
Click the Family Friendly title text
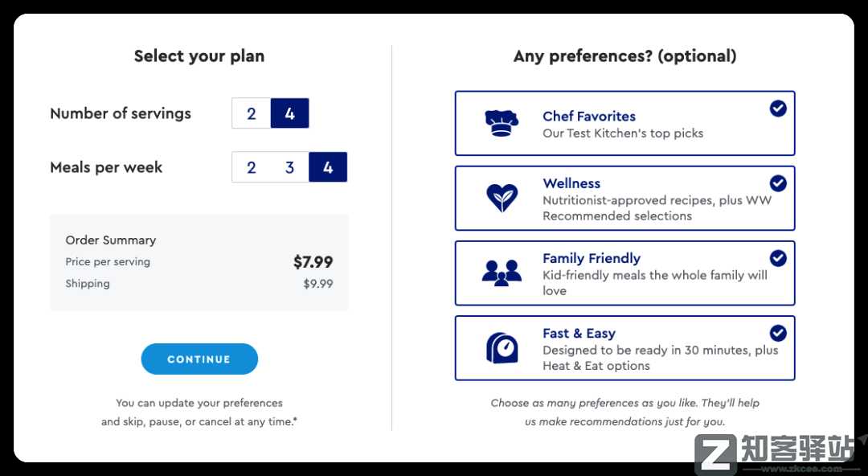pos(592,258)
